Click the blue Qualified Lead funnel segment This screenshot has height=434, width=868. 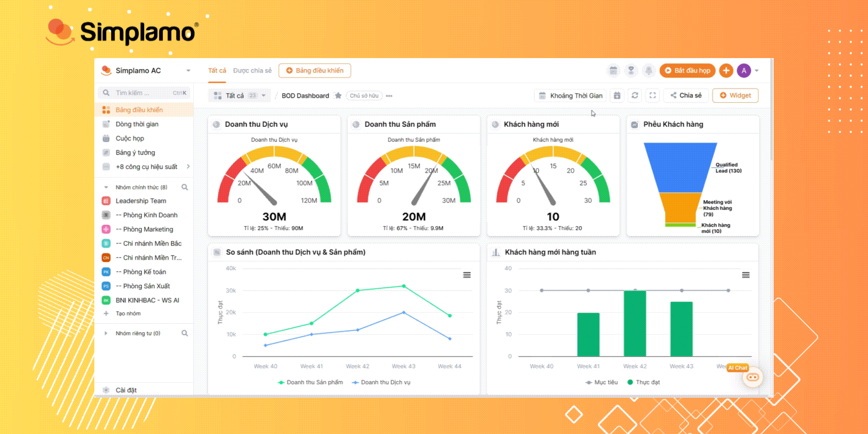point(679,167)
